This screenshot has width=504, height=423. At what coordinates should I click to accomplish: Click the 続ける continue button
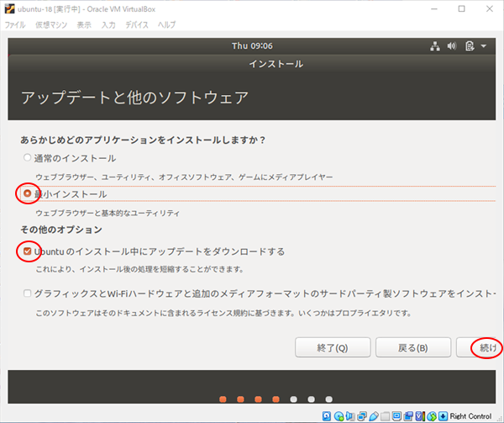click(476, 347)
